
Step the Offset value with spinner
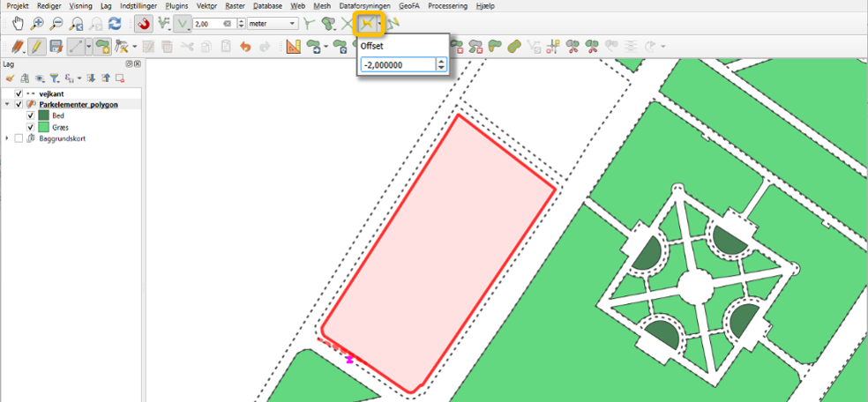pos(441,64)
